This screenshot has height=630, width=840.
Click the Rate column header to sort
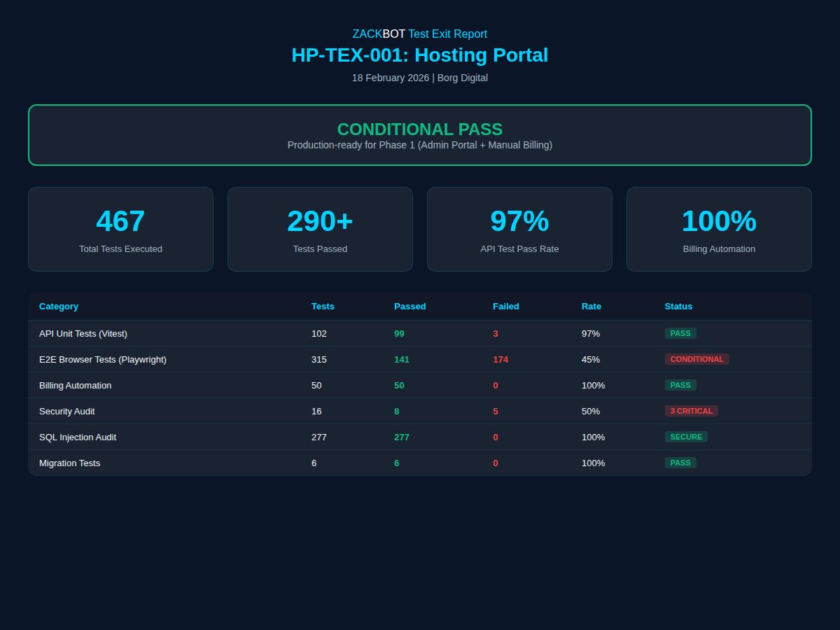coord(591,306)
